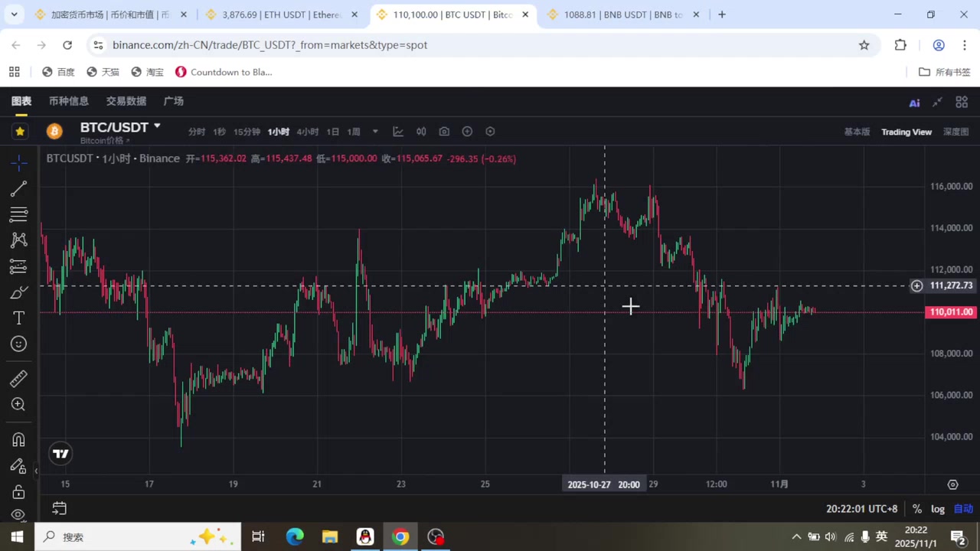Viewport: 980px width, 551px height.
Task: Open the indicators icon on chart toolbar
Action: 398,131
